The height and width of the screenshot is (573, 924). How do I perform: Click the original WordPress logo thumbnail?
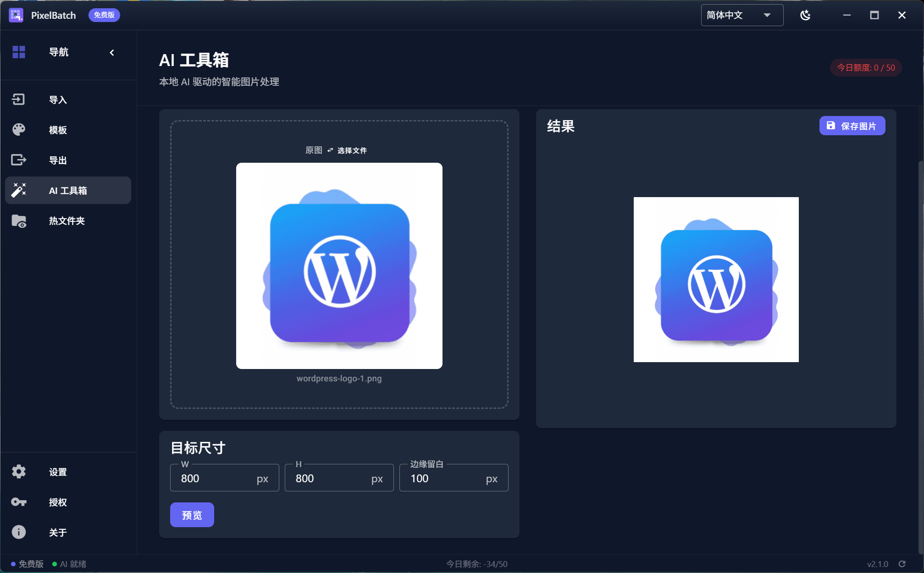pos(339,266)
